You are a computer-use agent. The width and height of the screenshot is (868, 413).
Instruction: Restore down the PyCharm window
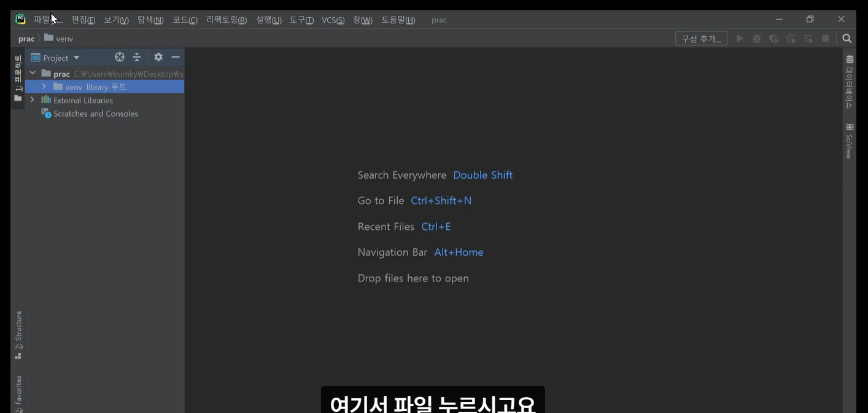pos(810,20)
